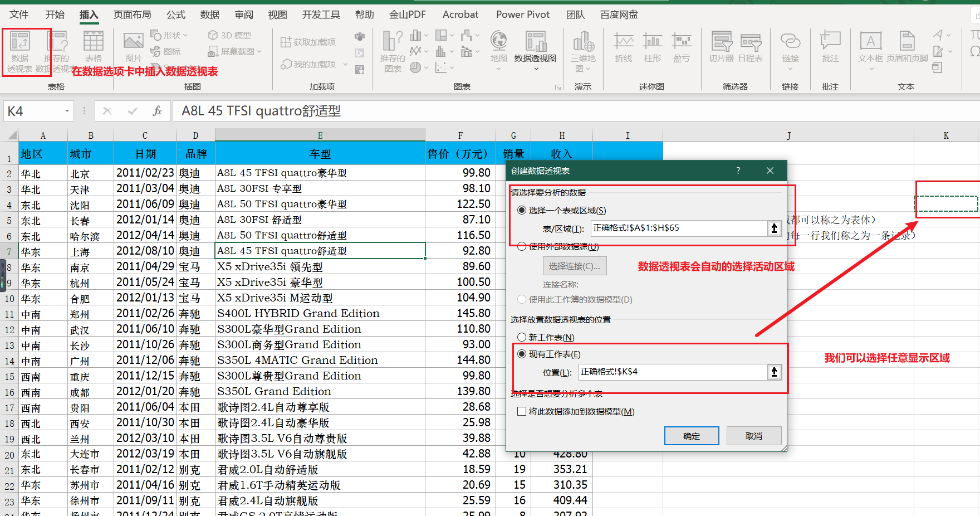Click the 批注 (Comment) icon

[x=830, y=47]
